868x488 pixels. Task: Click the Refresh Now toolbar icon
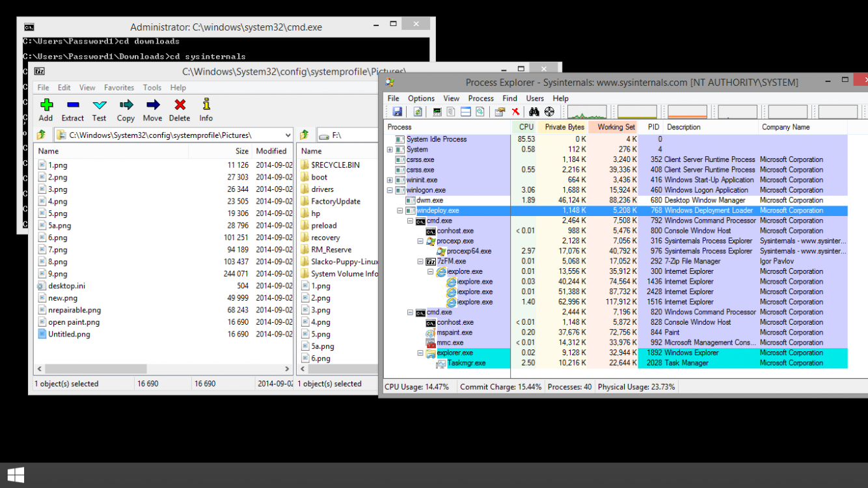point(418,112)
